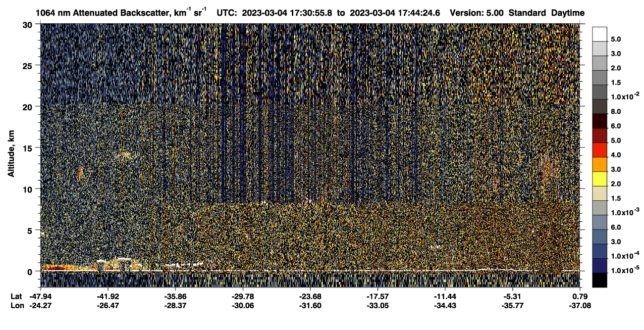The image size is (644, 330).
Task: Click longitude value '-26.47'
Action: [107, 306]
